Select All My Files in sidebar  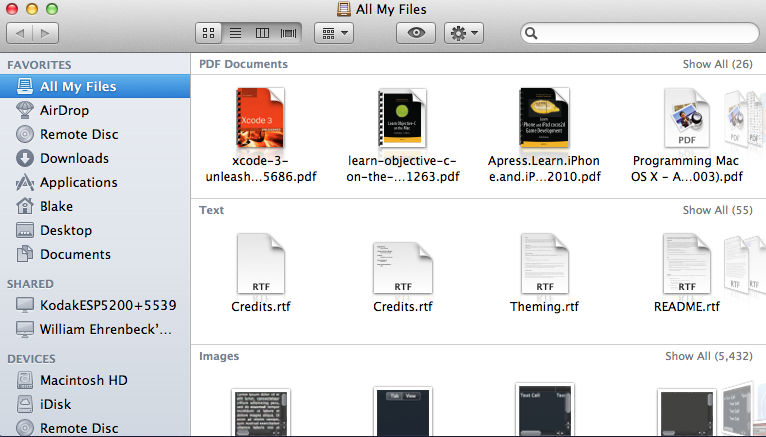(95, 86)
